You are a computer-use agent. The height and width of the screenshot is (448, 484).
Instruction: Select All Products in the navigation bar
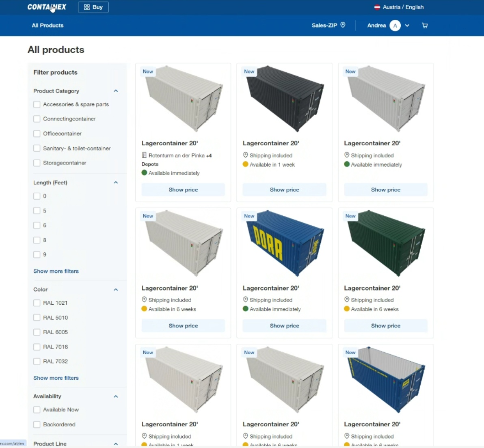(x=48, y=25)
